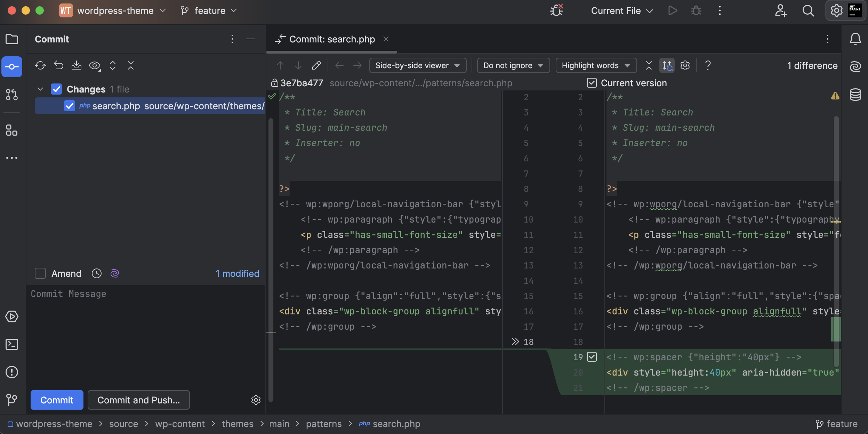The width and height of the screenshot is (868, 434).
Task: Collapse unchanged fragments in the diff
Action: pyautogui.click(x=648, y=65)
